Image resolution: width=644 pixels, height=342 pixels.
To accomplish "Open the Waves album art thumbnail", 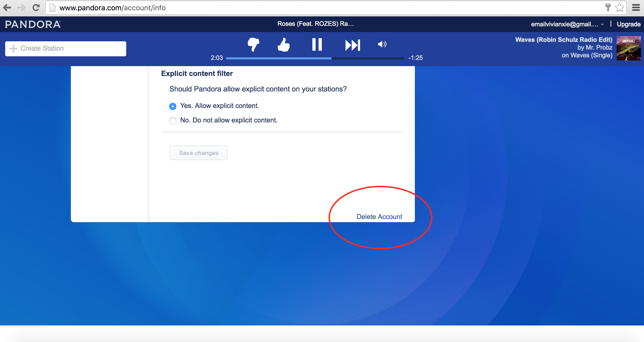I will pyautogui.click(x=628, y=48).
